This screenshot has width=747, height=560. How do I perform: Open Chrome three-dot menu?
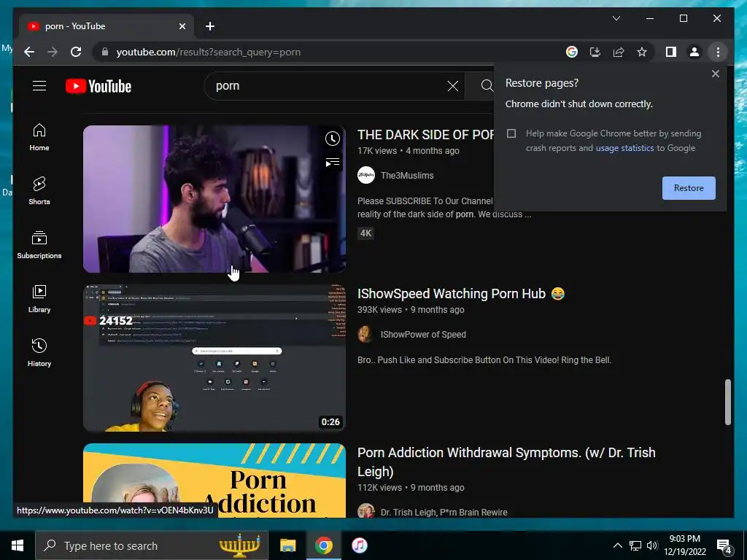coord(718,52)
